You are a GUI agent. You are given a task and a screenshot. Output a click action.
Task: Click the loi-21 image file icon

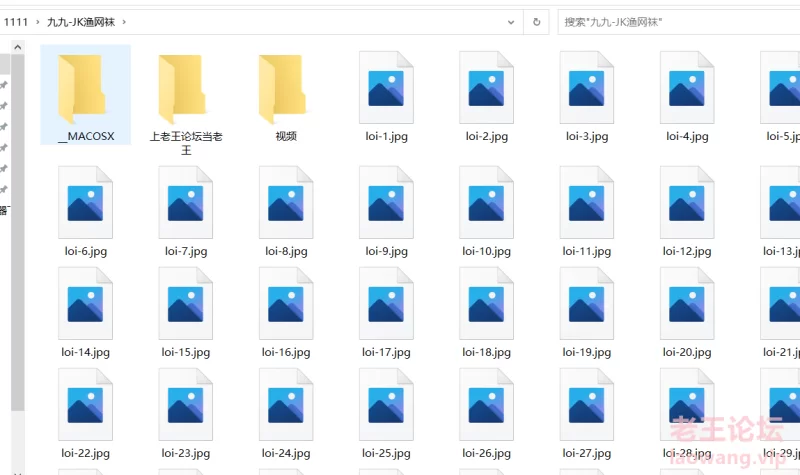click(x=781, y=303)
